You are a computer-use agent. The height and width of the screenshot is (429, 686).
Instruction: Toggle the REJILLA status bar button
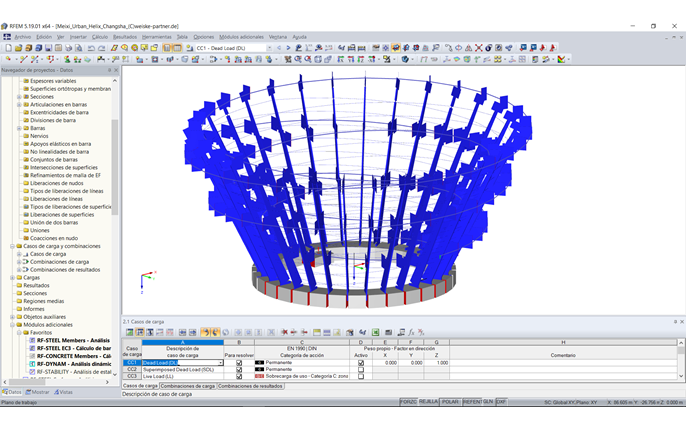[x=428, y=401]
